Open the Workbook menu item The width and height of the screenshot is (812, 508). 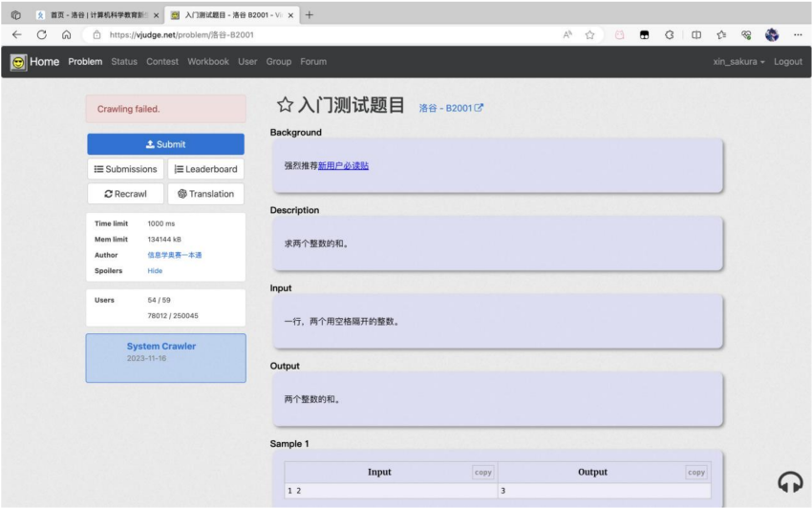(208, 62)
